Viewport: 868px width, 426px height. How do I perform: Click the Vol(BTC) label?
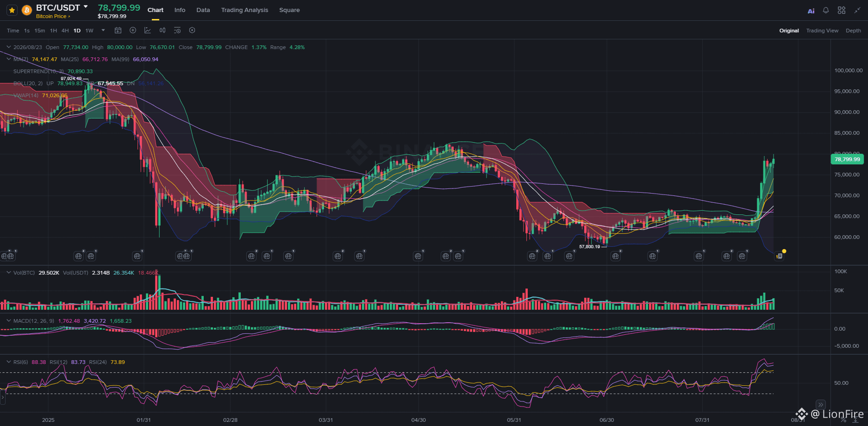point(24,273)
